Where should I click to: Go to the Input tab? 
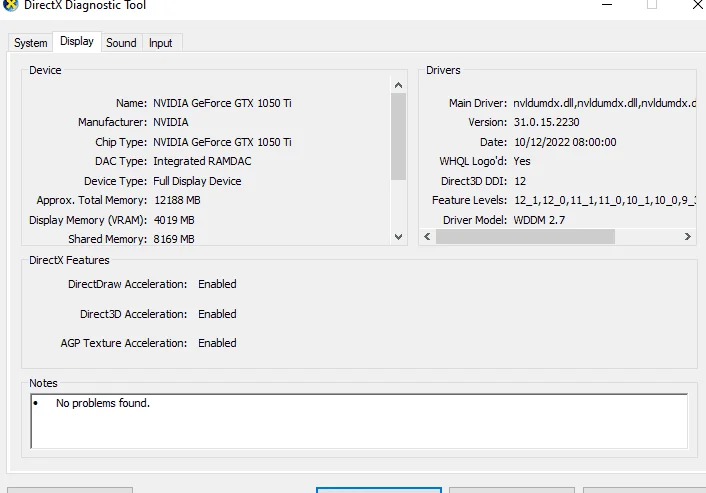pyautogui.click(x=161, y=43)
